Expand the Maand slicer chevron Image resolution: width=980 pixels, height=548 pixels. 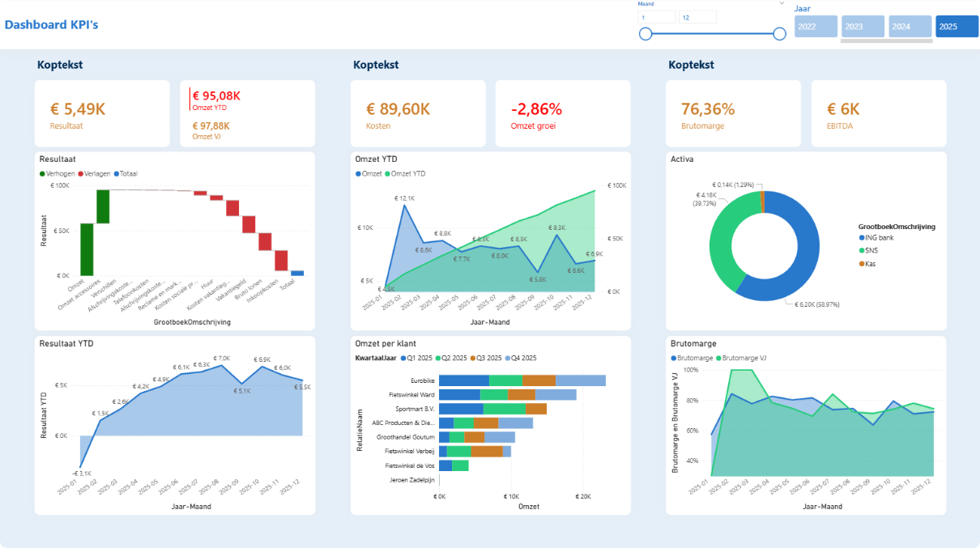tap(782, 4)
